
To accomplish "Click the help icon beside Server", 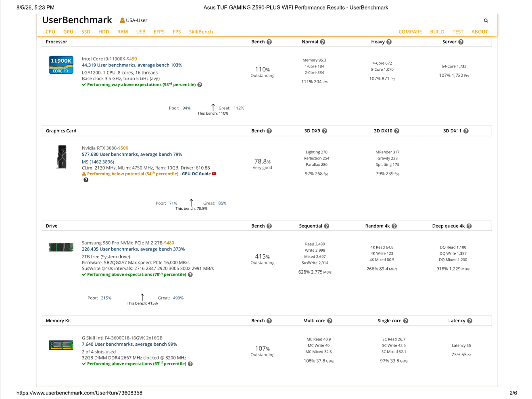I will (x=461, y=42).
